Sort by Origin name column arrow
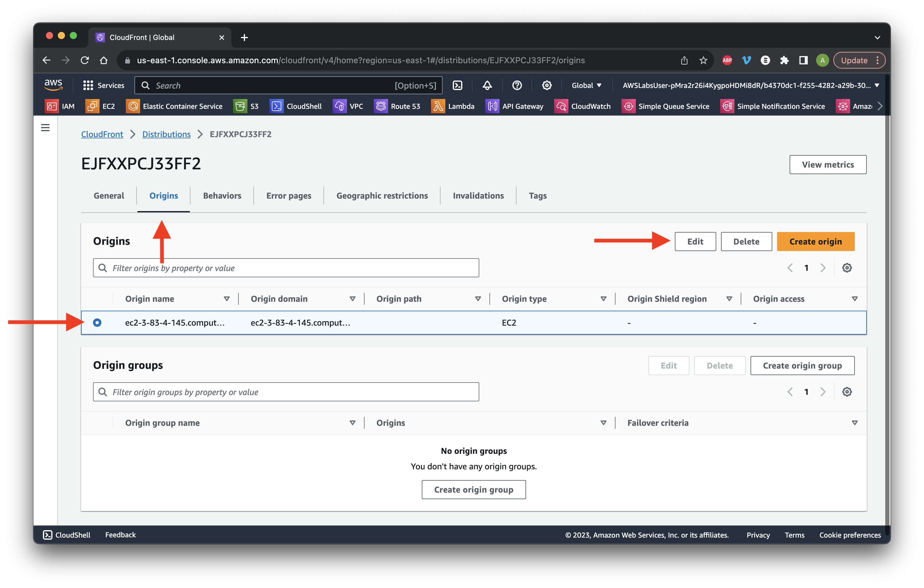Image resolution: width=924 pixels, height=588 pixels. coord(227,298)
